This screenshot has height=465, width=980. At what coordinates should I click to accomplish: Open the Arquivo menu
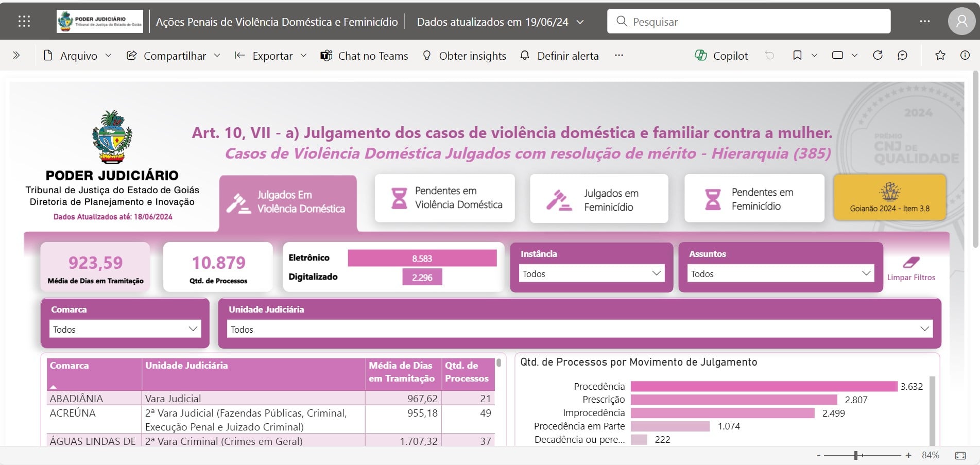point(78,56)
